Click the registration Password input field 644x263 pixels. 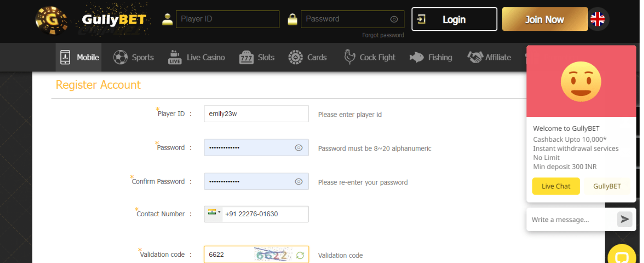point(256,147)
